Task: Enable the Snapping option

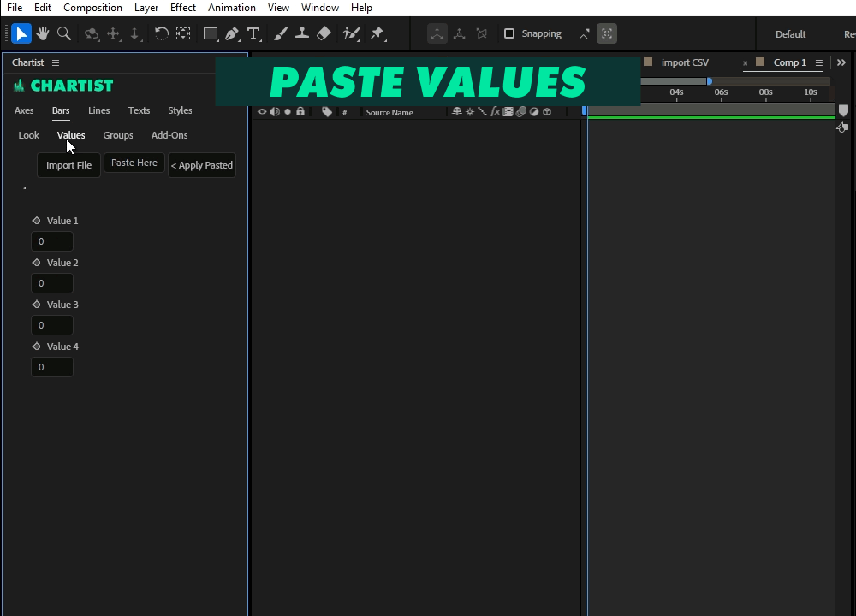Action: [x=510, y=33]
